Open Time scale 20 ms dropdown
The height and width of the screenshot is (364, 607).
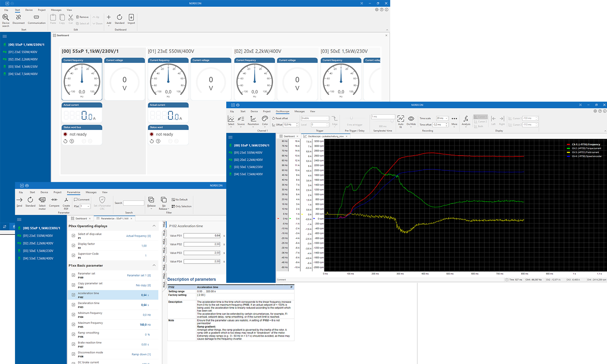(442, 118)
